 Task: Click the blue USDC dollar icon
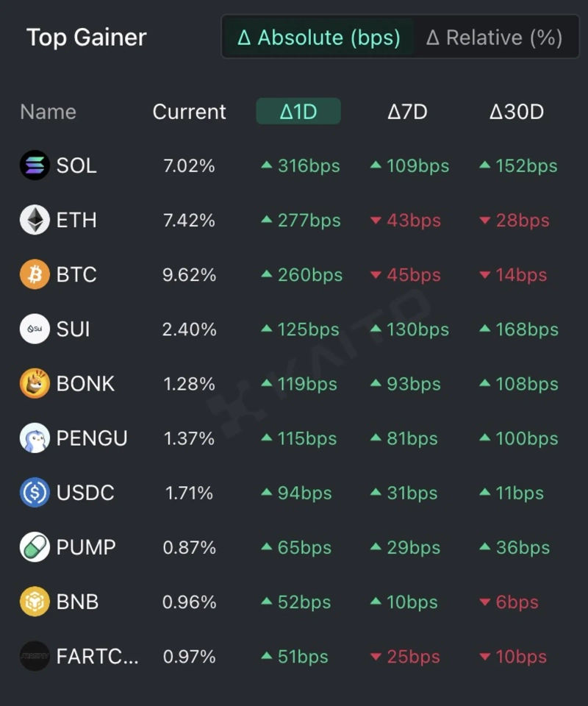point(35,493)
